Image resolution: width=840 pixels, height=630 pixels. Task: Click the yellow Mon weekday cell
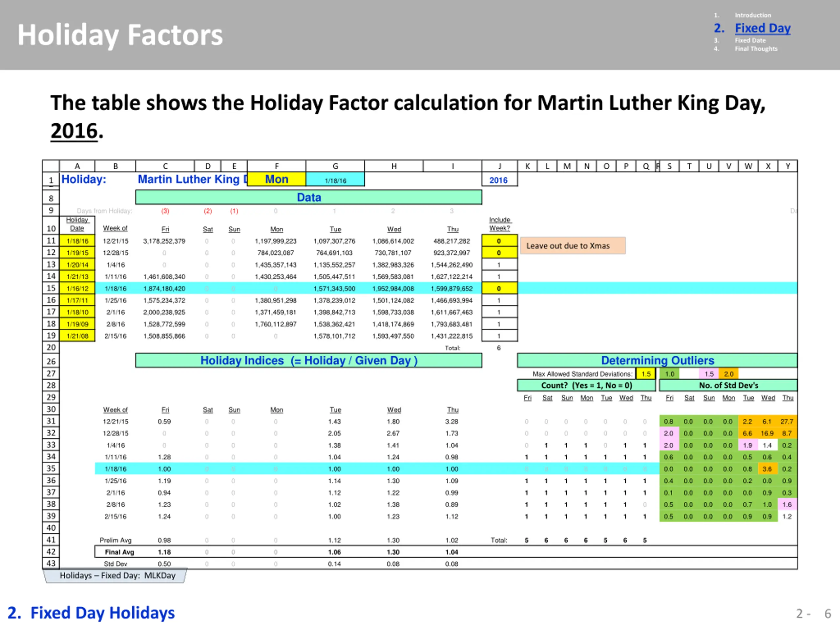(x=277, y=179)
